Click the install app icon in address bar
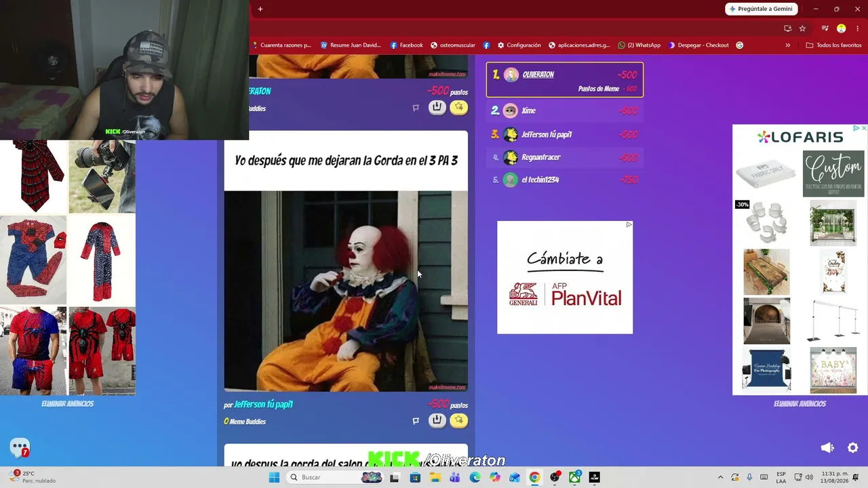The width and height of the screenshot is (868, 488). coord(787,28)
